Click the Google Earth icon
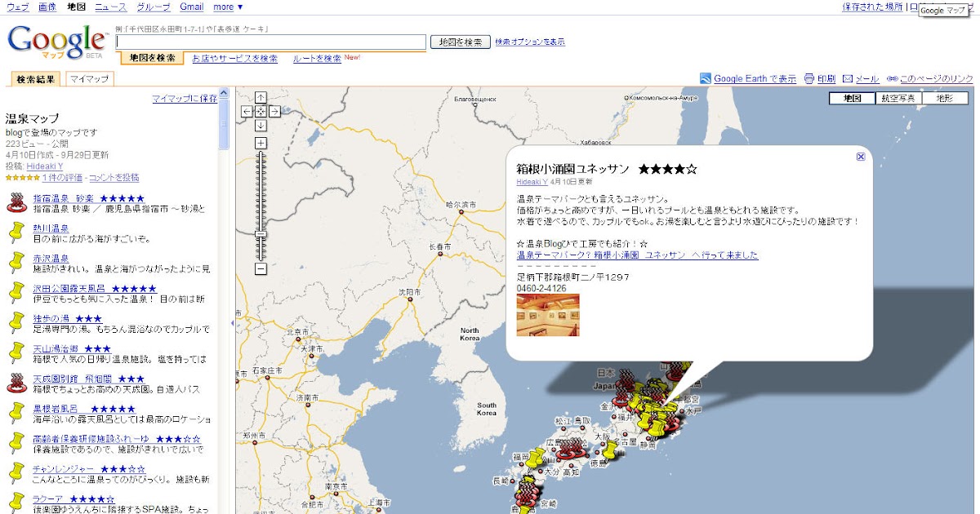This screenshot has height=514, width=980. (706, 78)
